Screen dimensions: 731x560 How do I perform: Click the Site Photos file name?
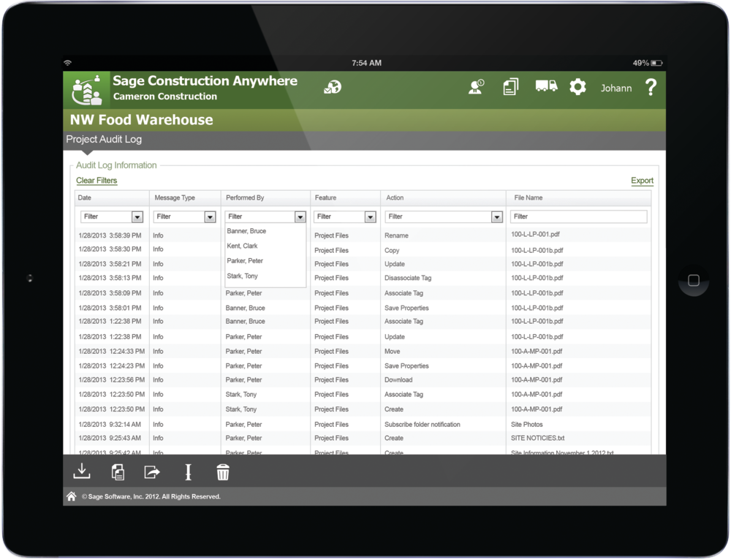click(527, 424)
